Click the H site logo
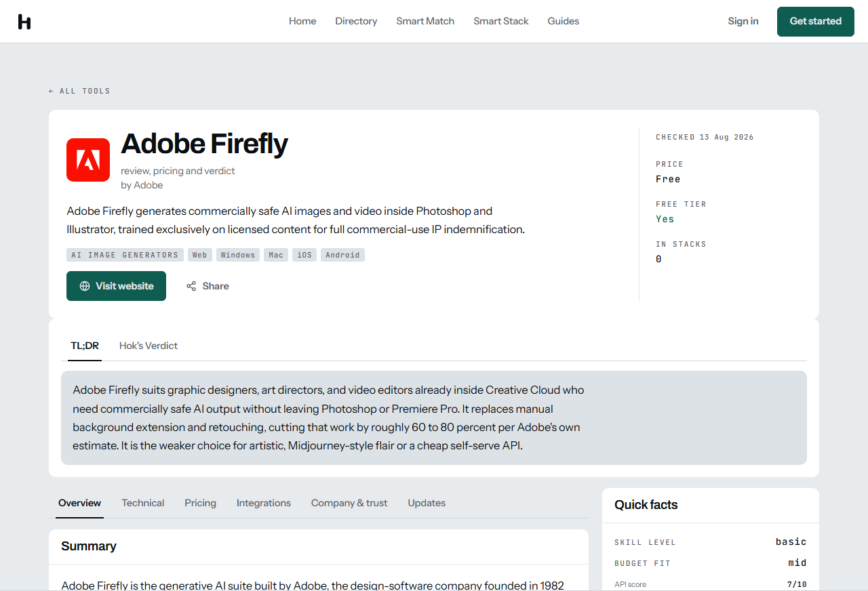 (x=24, y=22)
